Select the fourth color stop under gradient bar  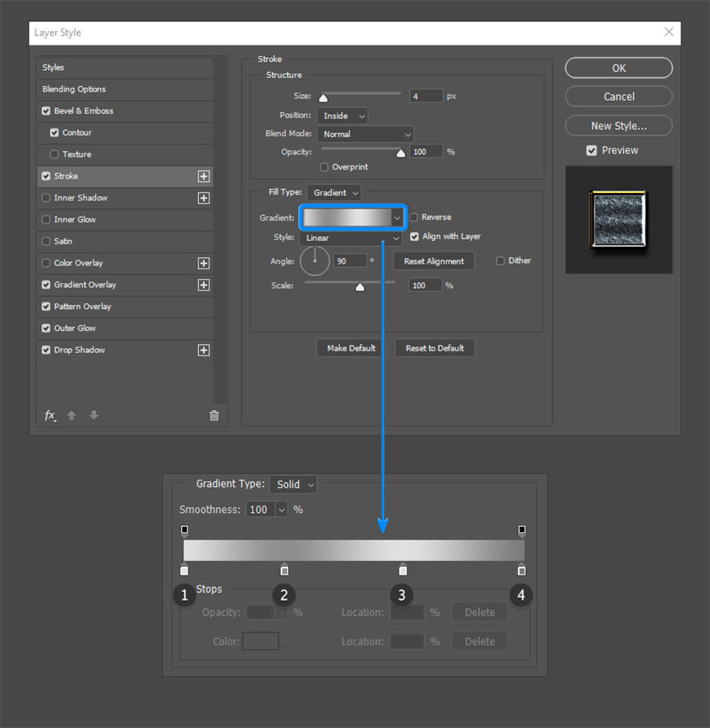tap(522, 569)
